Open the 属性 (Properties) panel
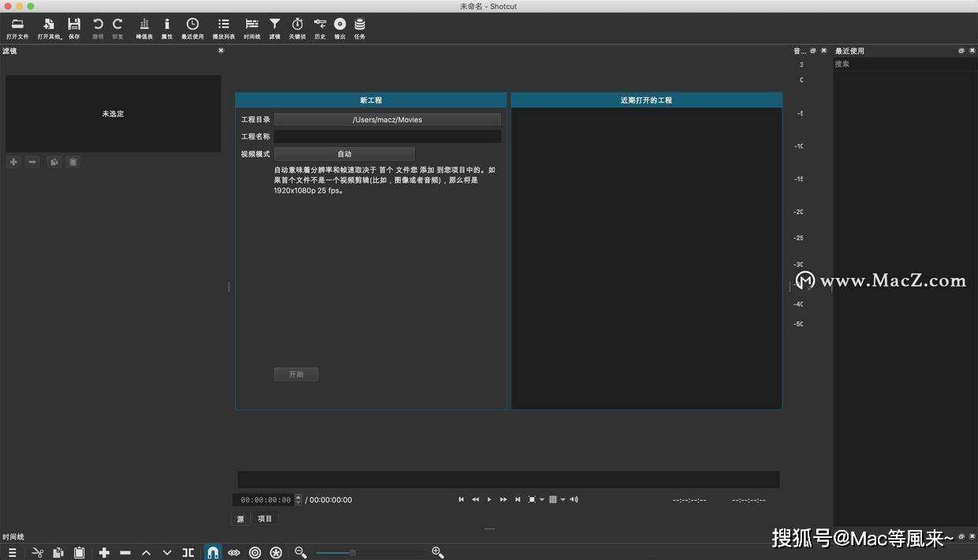 (167, 28)
